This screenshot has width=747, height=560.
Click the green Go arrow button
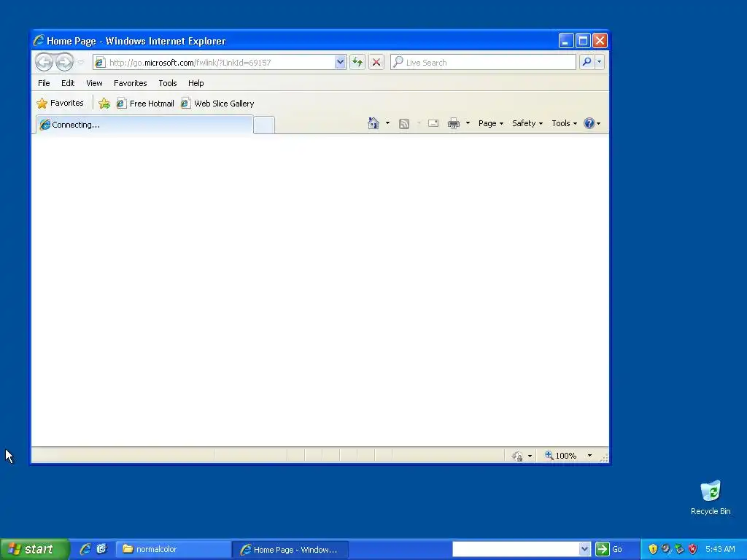click(602, 549)
